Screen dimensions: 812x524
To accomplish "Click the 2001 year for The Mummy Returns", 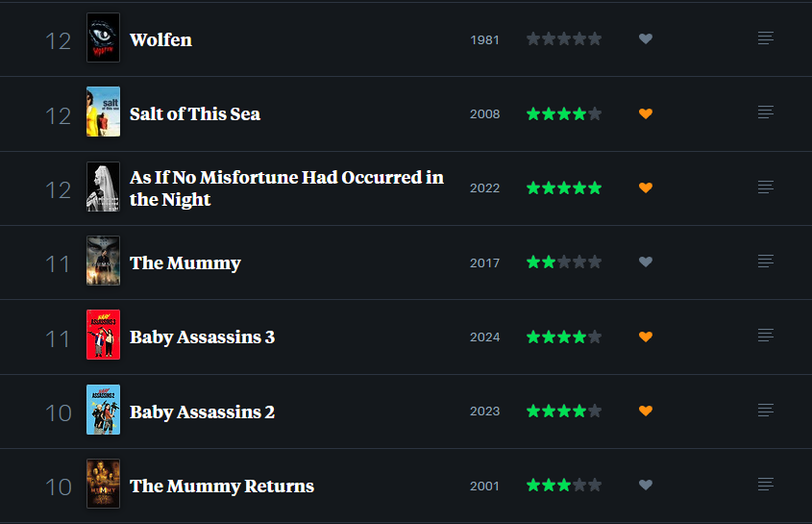I will pyautogui.click(x=484, y=487).
